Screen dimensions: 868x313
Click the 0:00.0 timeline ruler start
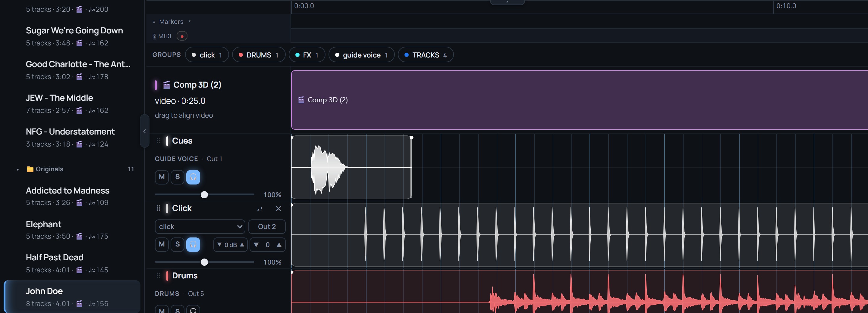tap(304, 6)
